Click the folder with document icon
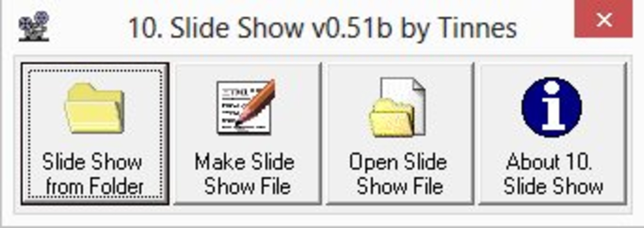Screen dimensions: 644x228 (x=397, y=107)
